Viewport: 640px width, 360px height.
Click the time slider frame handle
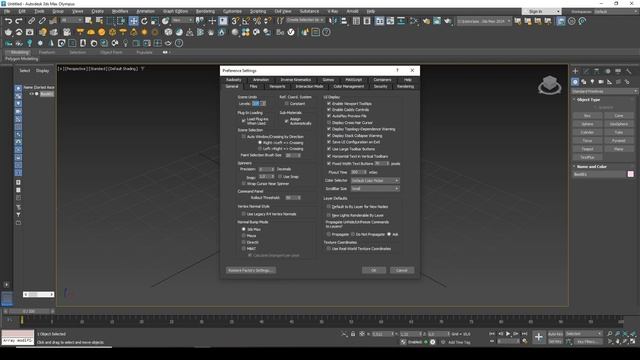pos(29,311)
